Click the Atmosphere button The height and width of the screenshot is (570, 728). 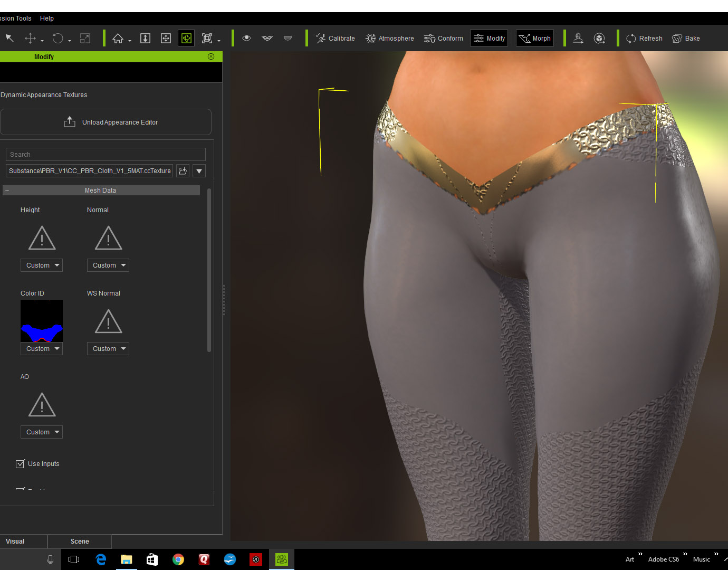click(390, 38)
